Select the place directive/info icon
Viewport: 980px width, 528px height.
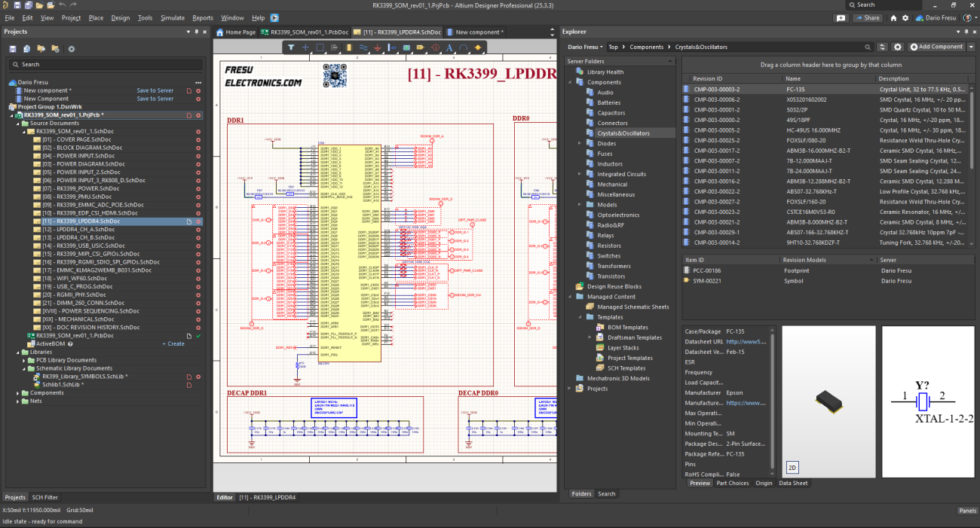(435, 47)
